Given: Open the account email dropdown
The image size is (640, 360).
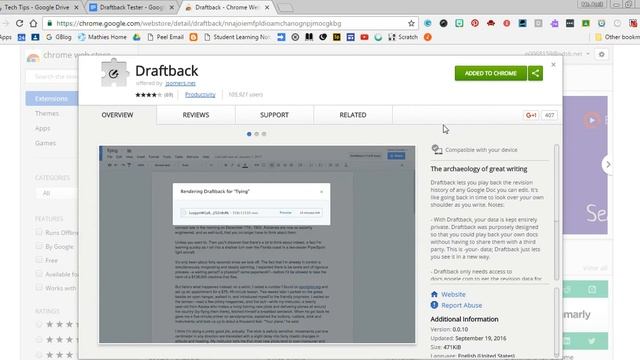Looking at the screenshot, I should pos(557,54).
